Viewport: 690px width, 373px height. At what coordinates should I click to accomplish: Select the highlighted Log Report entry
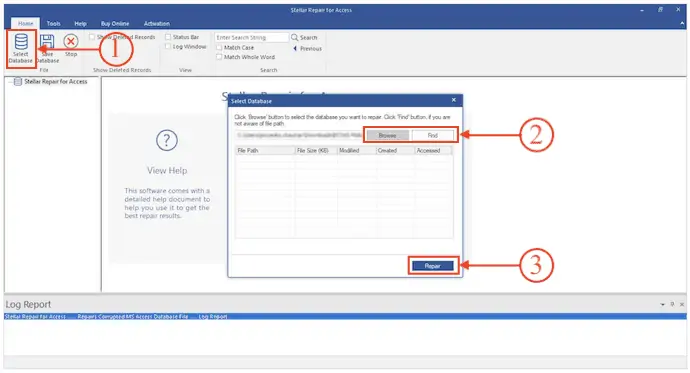(345, 316)
